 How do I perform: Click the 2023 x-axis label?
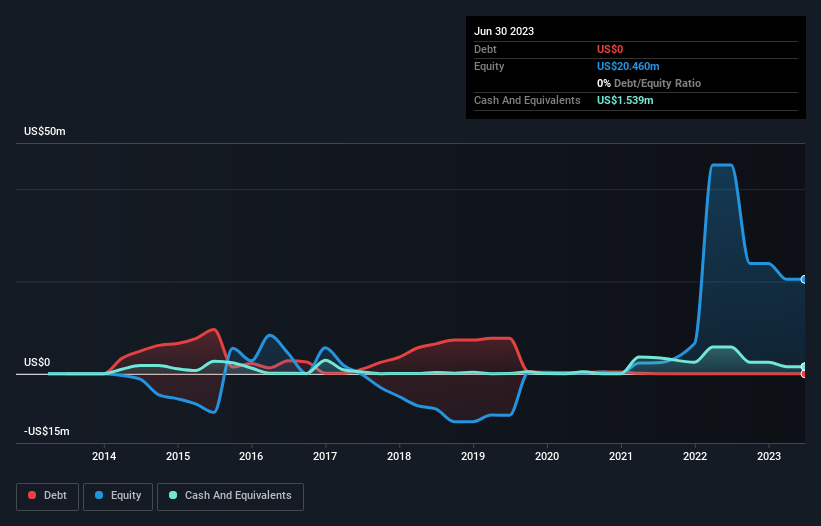pos(769,456)
